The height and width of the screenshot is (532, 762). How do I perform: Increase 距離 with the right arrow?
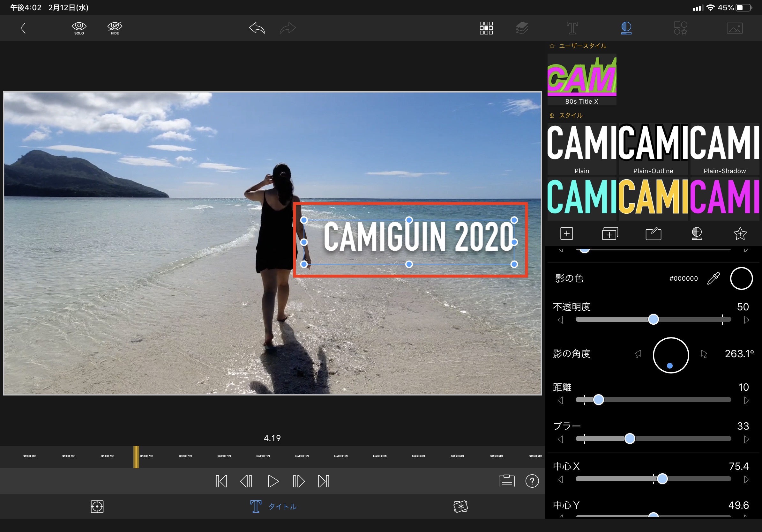746,400
